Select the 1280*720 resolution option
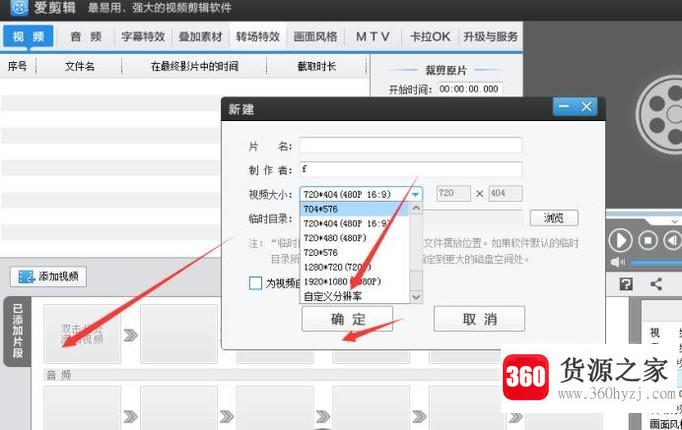This screenshot has width=682, height=430. (354, 267)
